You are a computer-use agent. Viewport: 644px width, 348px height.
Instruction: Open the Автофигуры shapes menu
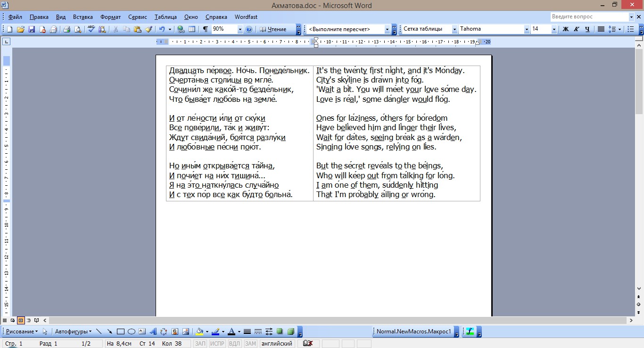(73, 331)
